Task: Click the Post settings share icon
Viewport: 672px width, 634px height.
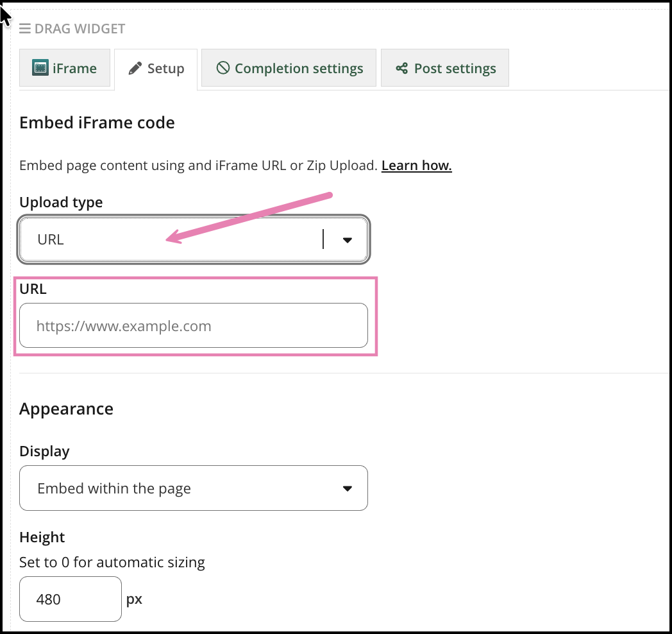Action: pyautogui.click(x=402, y=68)
